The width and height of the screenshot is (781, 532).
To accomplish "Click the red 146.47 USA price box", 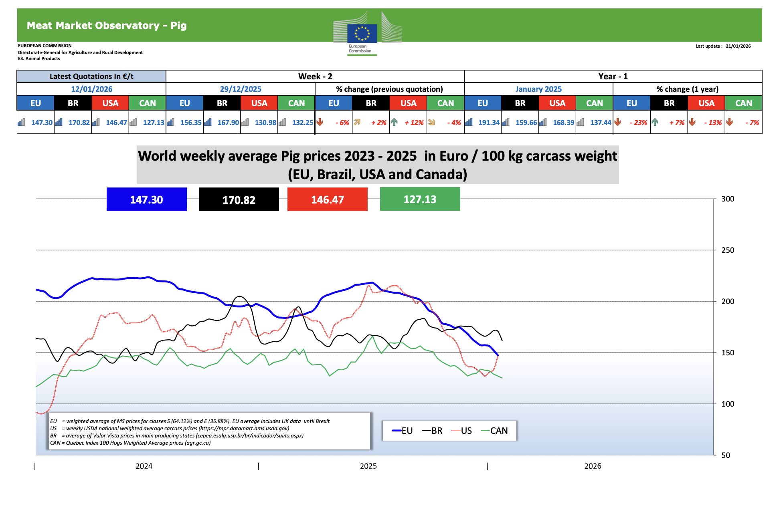I will tap(328, 199).
